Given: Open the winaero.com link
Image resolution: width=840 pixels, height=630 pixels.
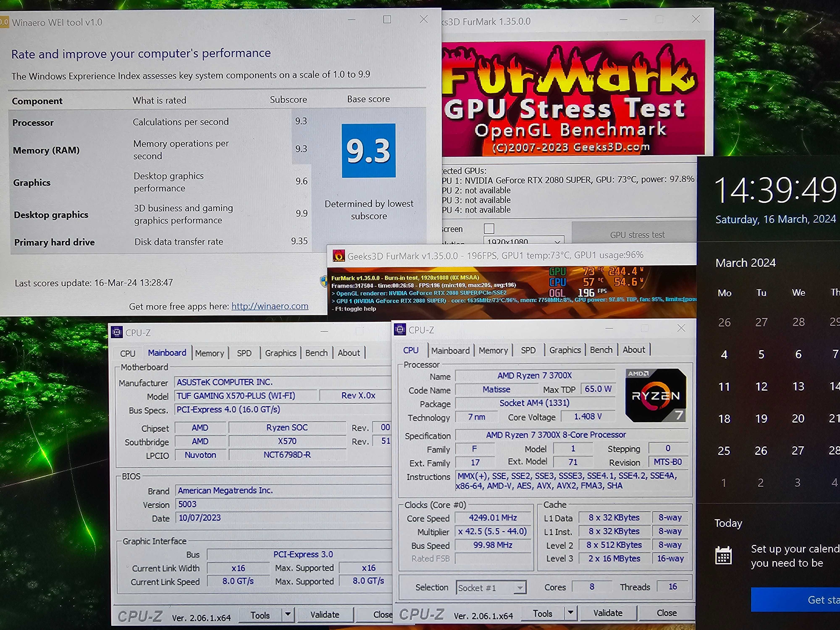Looking at the screenshot, I should [270, 306].
